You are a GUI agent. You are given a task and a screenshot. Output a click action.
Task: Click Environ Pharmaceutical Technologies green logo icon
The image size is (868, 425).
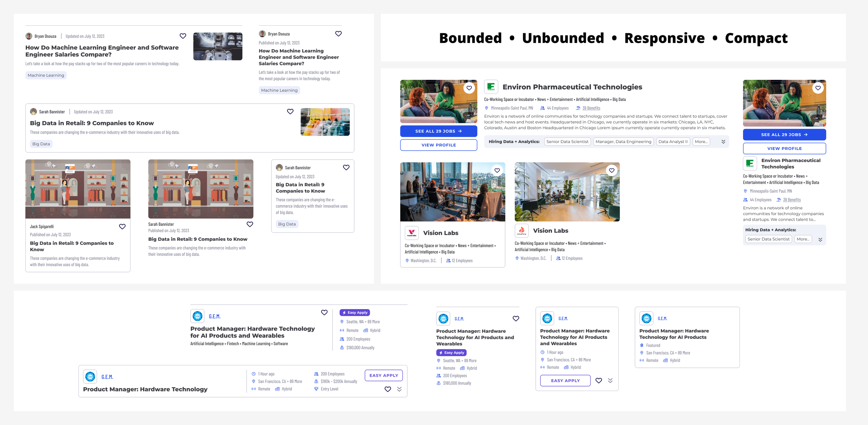pyautogui.click(x=491, y=87)
